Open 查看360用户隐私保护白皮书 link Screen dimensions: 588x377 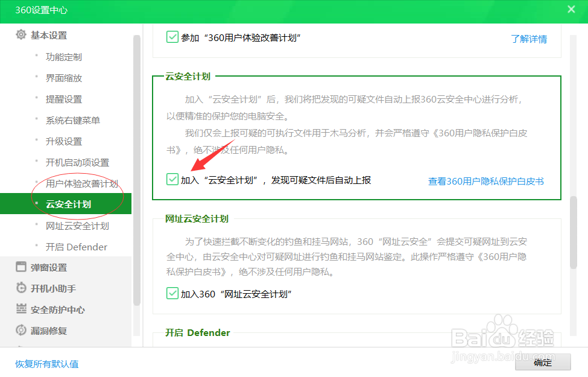486,181
